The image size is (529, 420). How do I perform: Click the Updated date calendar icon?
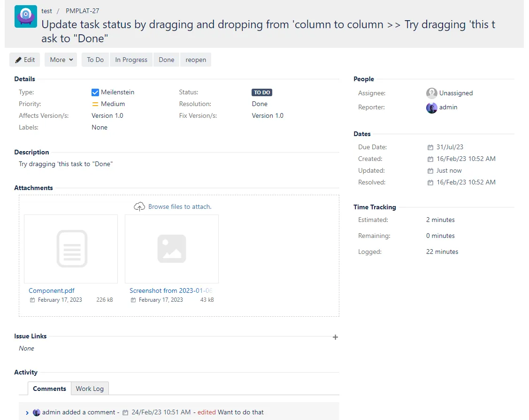click(x=430, y=171)
